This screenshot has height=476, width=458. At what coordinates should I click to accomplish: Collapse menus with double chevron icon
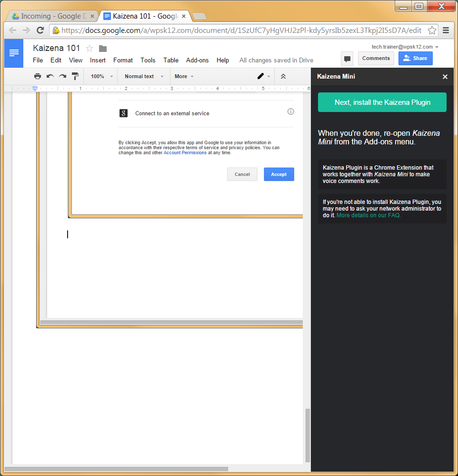283,76
